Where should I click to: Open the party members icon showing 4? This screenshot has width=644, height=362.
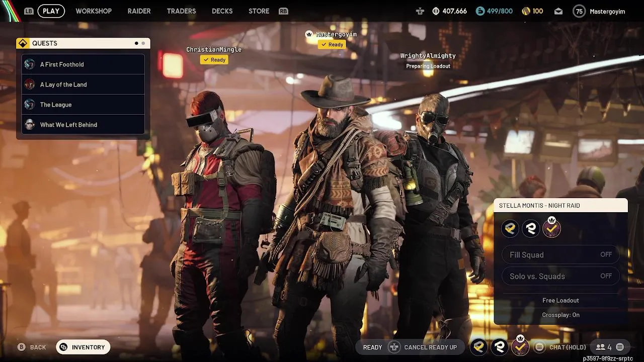[x=603, y=347]
